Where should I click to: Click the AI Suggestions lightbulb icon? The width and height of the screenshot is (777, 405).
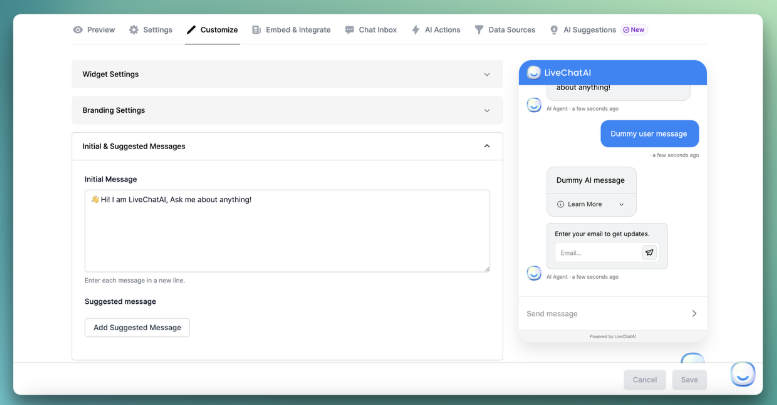point(554,30)
